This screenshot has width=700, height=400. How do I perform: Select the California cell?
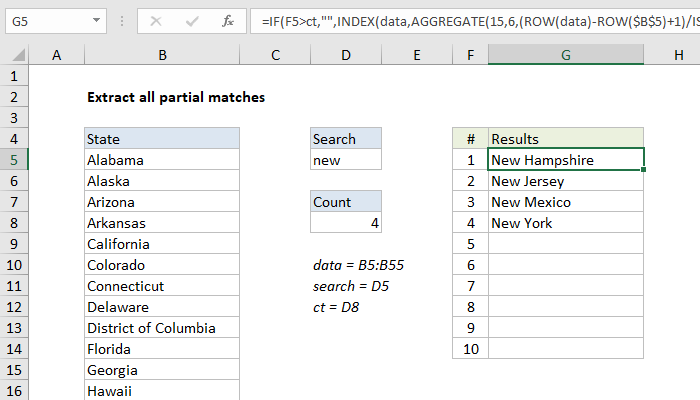click(x=161, y=244)
